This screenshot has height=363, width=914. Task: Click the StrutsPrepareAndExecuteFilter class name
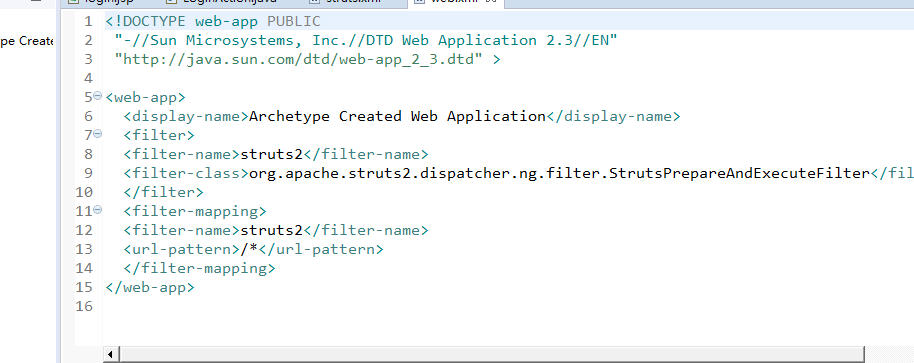(739, 173)
